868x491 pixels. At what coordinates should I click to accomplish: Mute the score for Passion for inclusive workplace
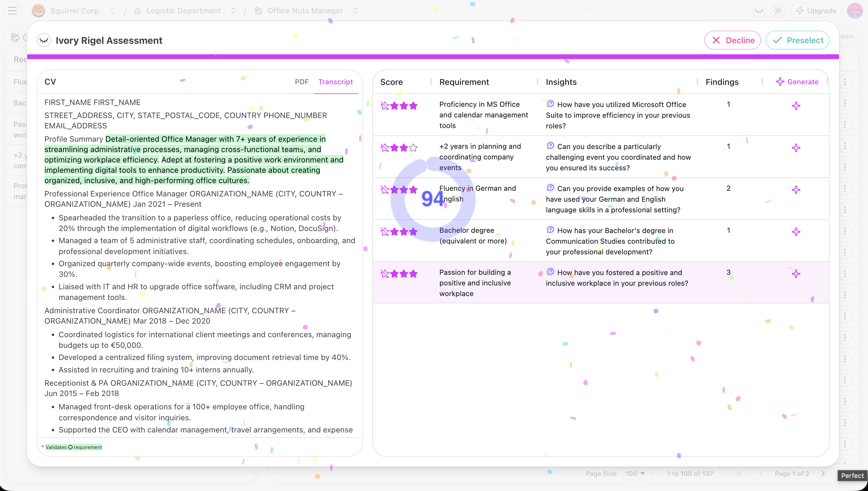click(x=385, y=274)
